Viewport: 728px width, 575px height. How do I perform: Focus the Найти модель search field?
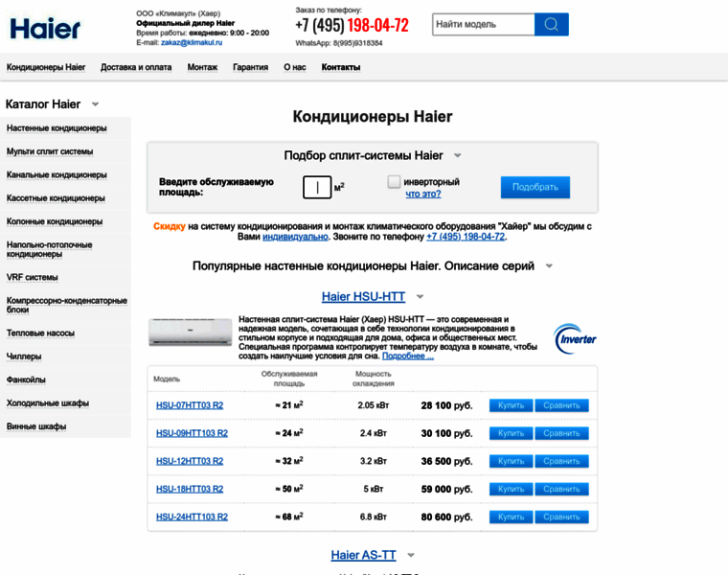click(x=484, y=24)
